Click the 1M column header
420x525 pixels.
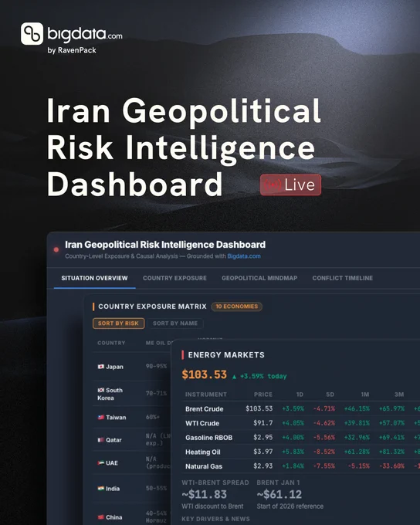point(365,395)
